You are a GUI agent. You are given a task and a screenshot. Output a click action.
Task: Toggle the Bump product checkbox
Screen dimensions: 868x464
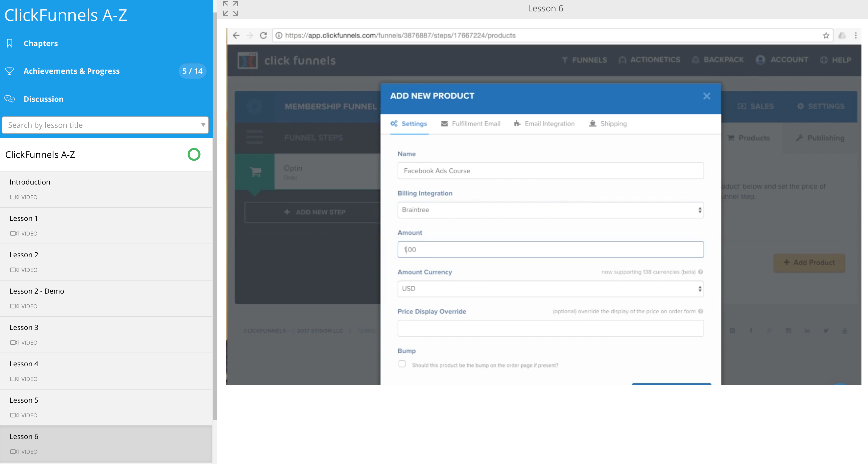coord(402,364)
